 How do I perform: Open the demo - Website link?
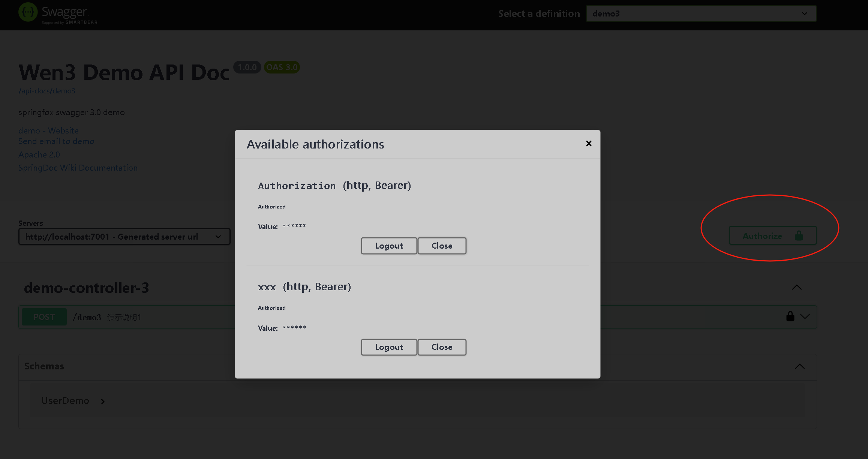[48, 130]
